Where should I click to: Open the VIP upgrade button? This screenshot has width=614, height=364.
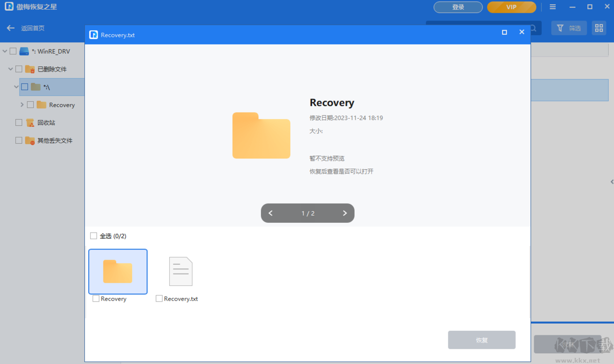point(511,7)
